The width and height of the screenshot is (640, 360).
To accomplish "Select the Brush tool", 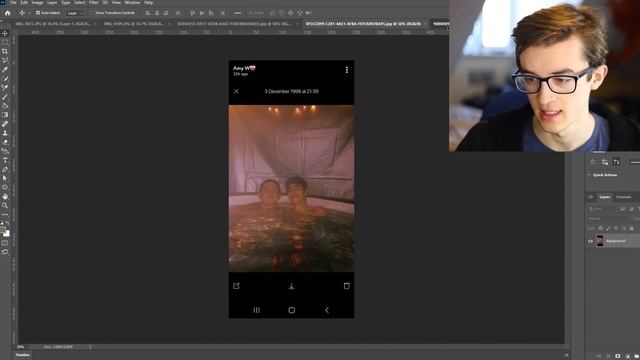I will (x=5, y=97).
